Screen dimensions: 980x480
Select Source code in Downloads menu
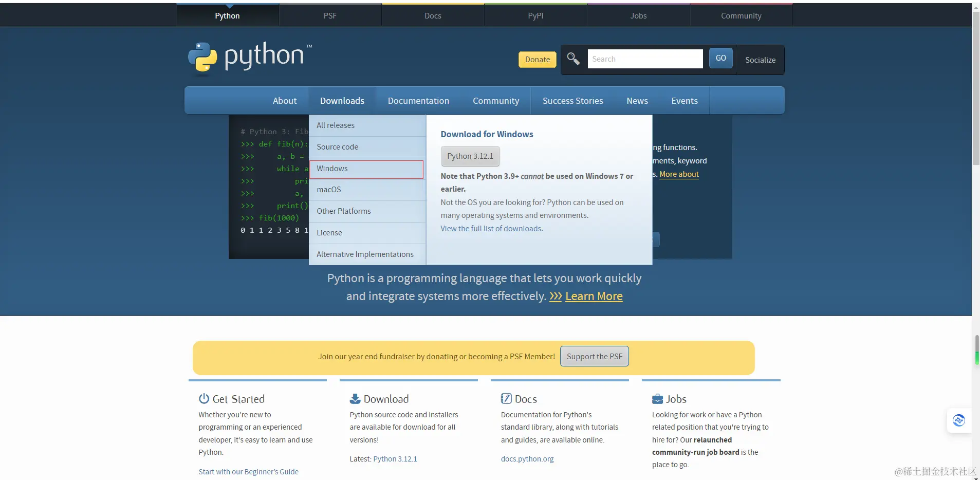[367, 147]
